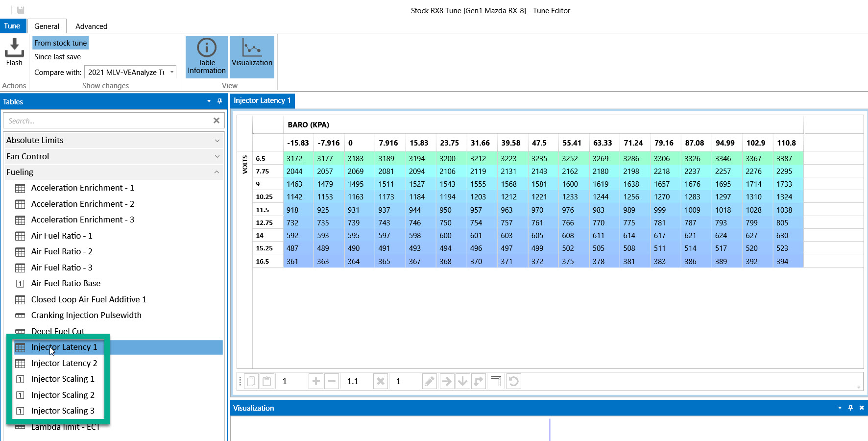The width and height of the screenshot is (868, 441).
Task: Click the interpolate right arrow icon
Action: pyautogui.click(x=447, y=381)
